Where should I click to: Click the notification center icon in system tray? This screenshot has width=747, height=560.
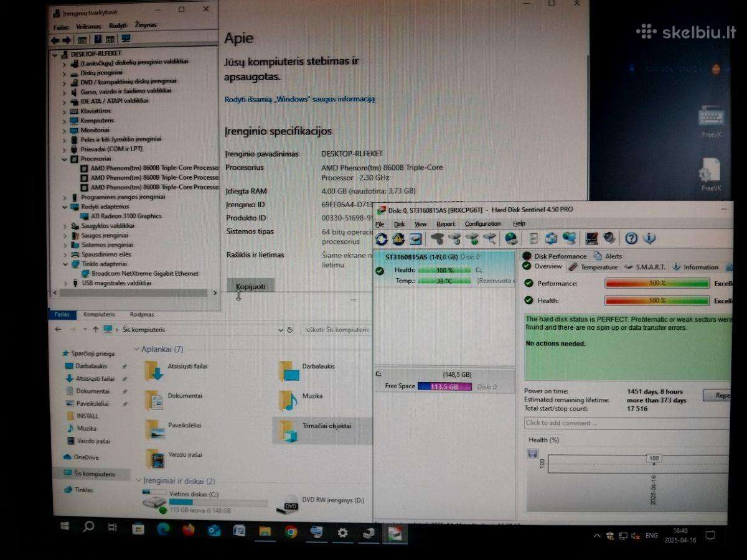point(710,535)
